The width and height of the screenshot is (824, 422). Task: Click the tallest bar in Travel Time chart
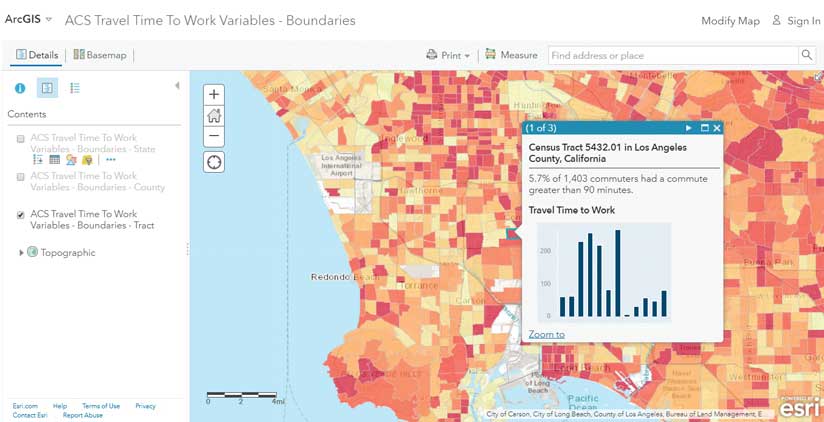click(618, 273)
